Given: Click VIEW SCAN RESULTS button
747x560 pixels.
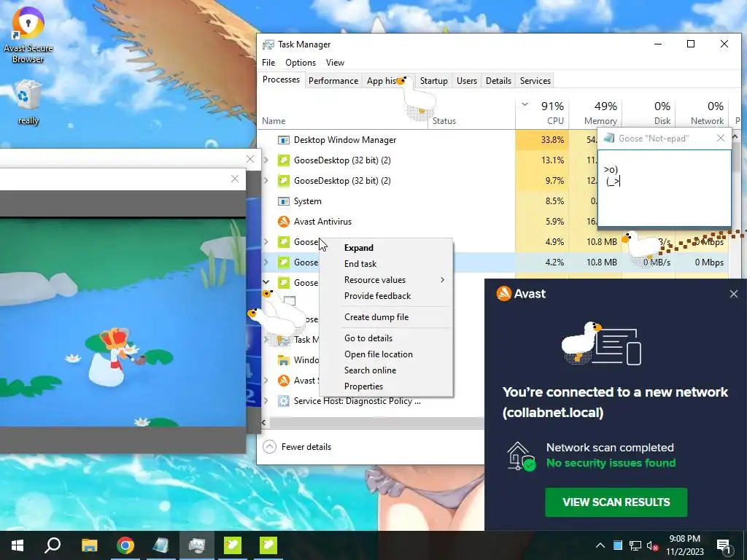Looking at the screenshot, I should [616, 502].
